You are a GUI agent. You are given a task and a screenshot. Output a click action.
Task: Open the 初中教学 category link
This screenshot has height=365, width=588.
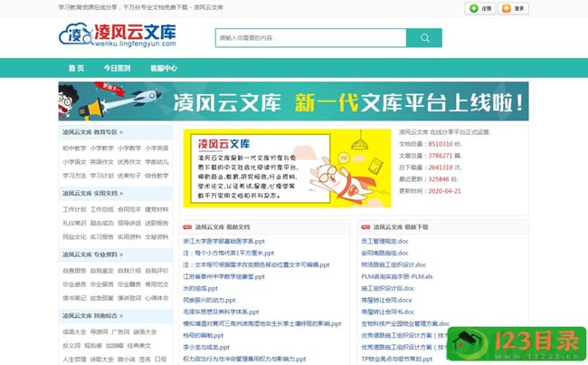[74, 149]
